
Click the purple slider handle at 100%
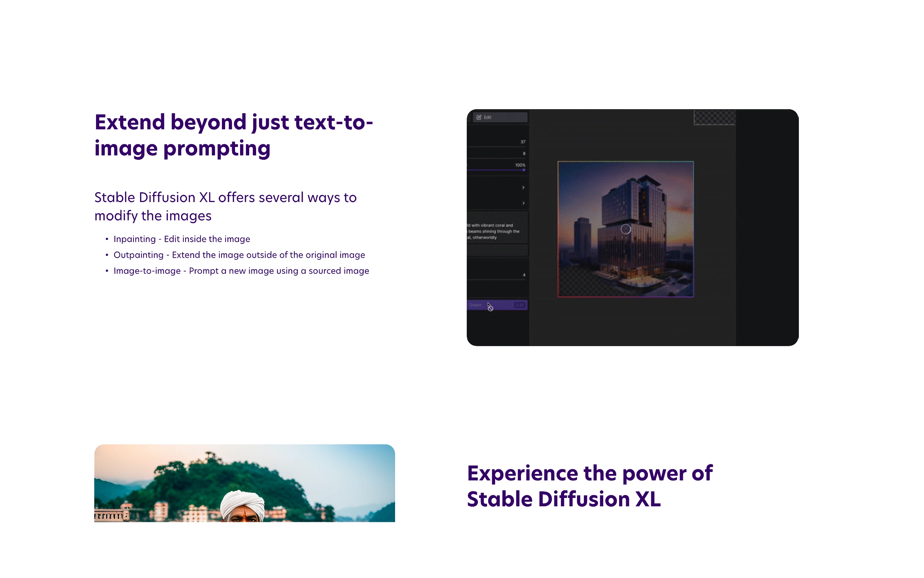point(524,170)
